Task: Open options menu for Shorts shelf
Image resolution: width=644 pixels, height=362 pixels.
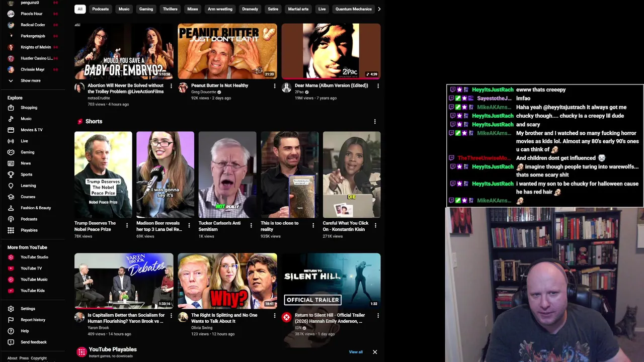Action: (375, 121)
